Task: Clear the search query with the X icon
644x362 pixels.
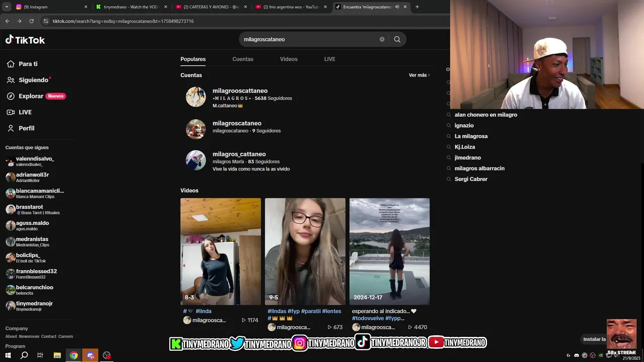Action: pos(382,39)
